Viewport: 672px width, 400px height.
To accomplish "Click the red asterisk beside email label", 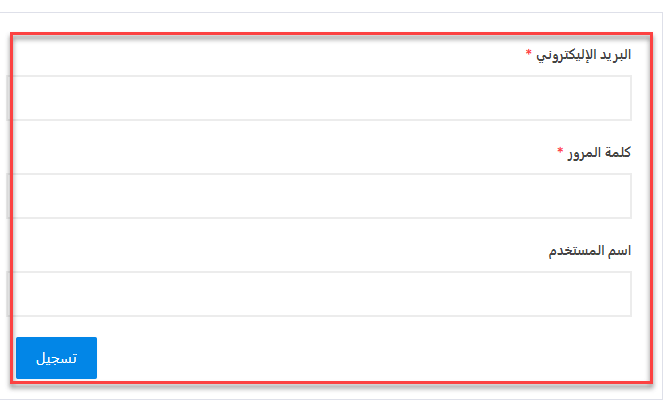I will tap(528, 52).
